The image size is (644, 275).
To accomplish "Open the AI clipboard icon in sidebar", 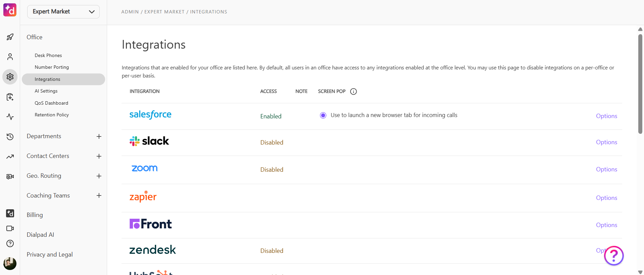I will click(10, 97).
